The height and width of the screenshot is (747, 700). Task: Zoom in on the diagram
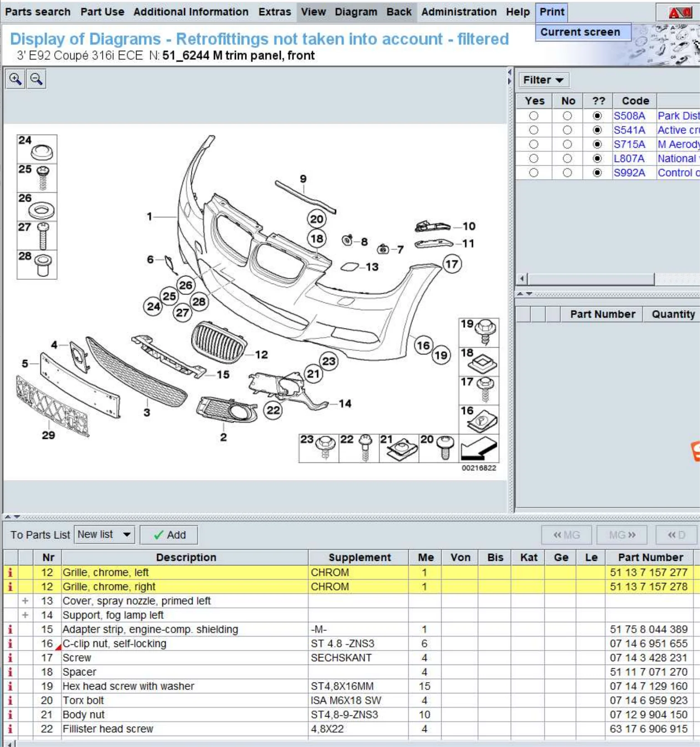coord(15,79)
